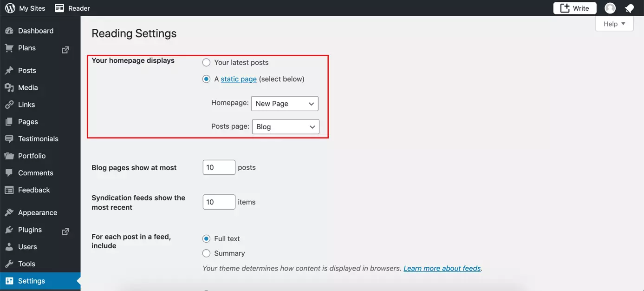The width and height of the screenshot is (644, 291).
Task: Click the Plans shopping cart icon
Action: coord(9,48)
